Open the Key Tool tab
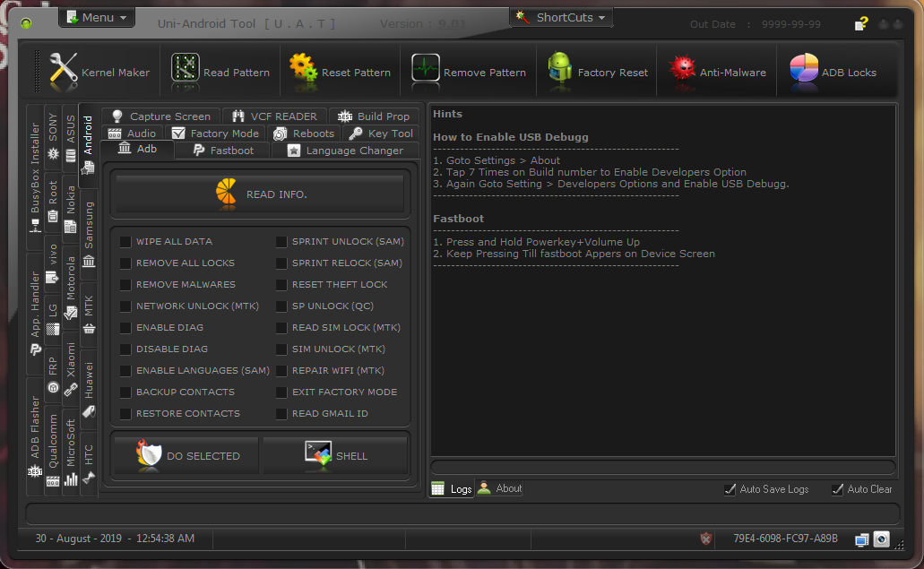The width and height of the screenshot is (924, 569). [381, 134]
